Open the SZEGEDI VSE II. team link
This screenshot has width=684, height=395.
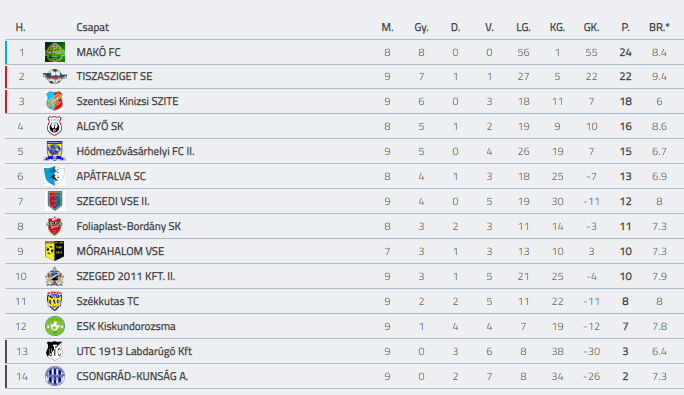tap(113, 202)
